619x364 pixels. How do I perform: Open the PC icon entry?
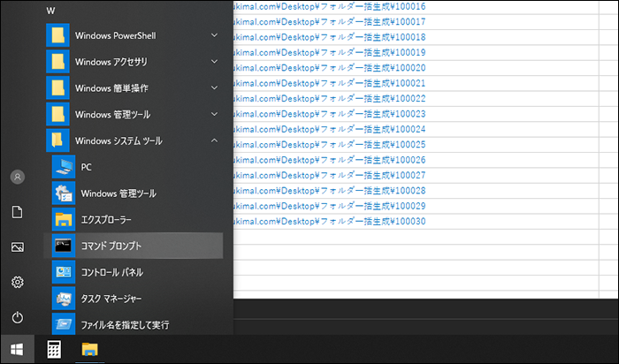pos(86,167)
